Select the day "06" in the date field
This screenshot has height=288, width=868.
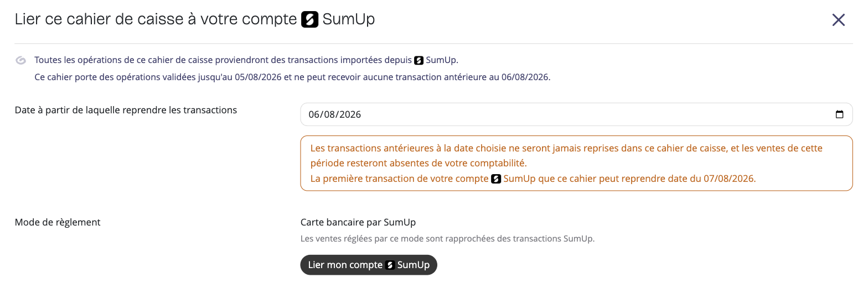(314, 114)
